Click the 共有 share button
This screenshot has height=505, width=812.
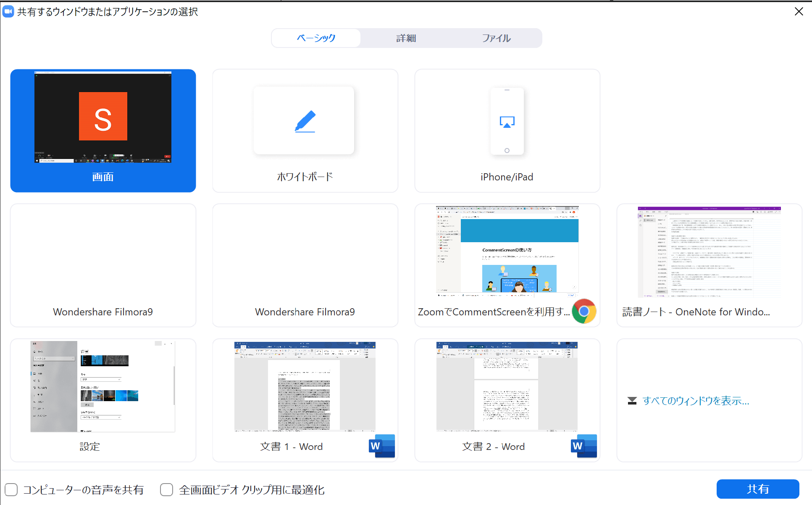(x=758, y=489)
